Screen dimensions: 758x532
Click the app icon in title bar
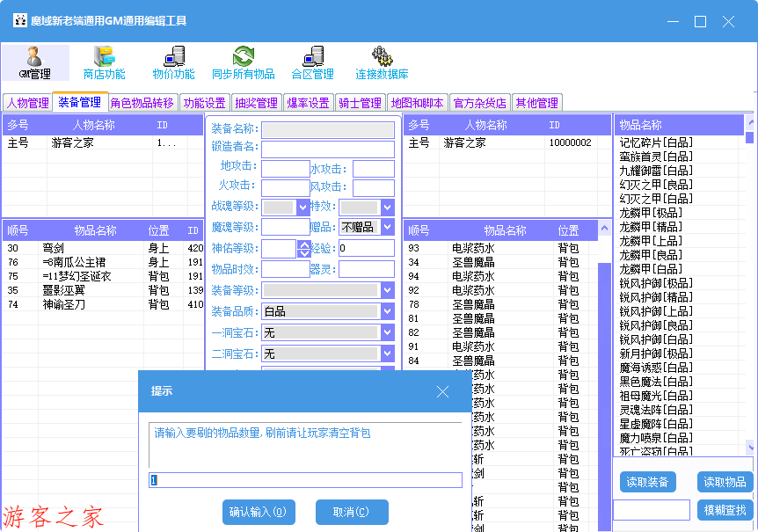19,20
